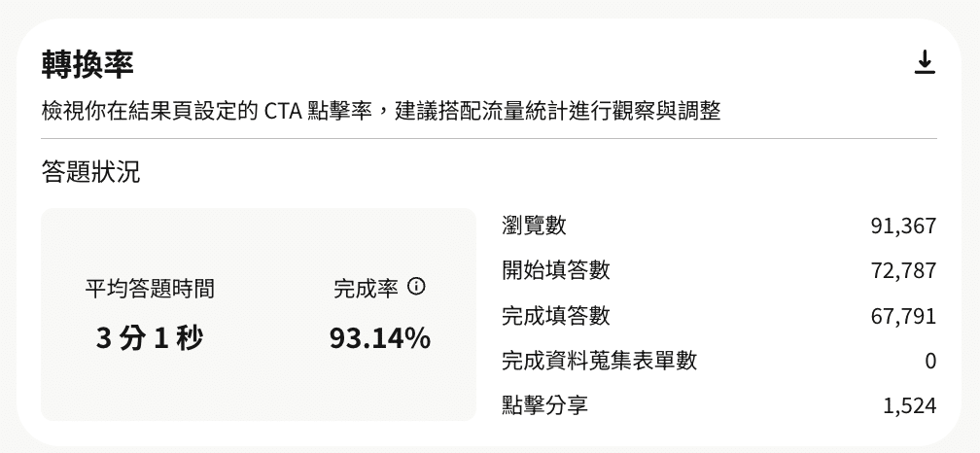The image size is (980, 453).
Task: Download the 轉換率 report
Action: [x=925, y=63]
